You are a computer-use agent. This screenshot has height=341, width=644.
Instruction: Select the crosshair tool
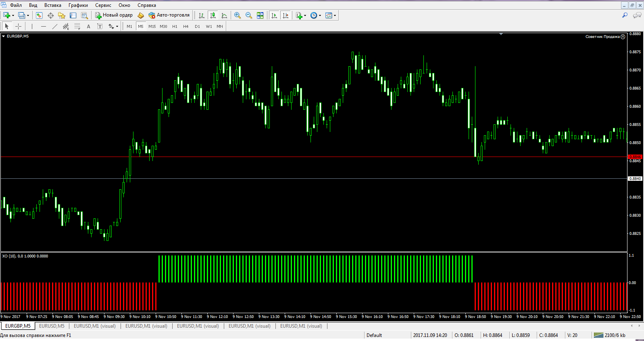click(x=18, y=26)
